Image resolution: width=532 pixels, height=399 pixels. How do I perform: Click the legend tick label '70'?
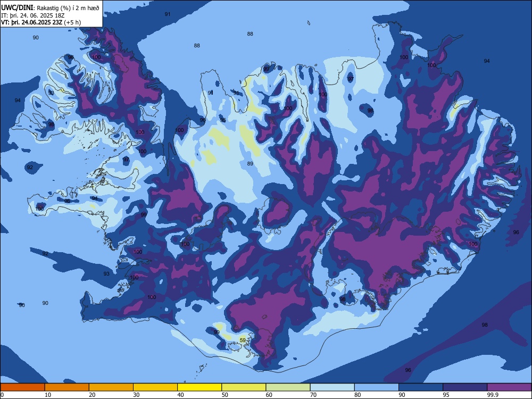[313, 395]
